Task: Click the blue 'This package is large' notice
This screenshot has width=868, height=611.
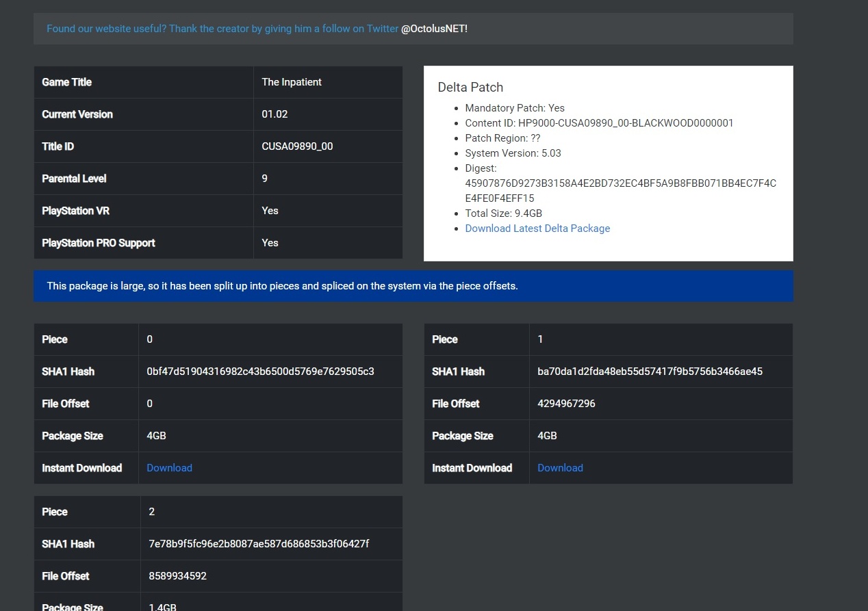Action: (413, 286)
